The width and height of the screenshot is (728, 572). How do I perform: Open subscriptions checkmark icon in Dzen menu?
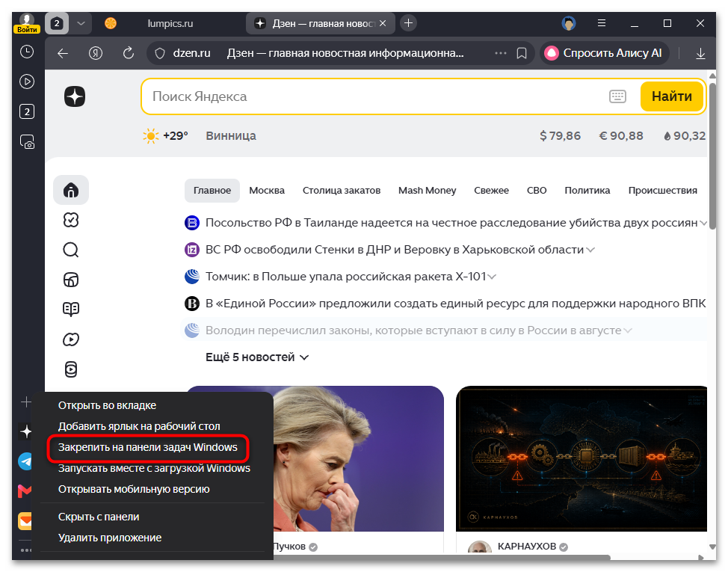pos(71,220)
